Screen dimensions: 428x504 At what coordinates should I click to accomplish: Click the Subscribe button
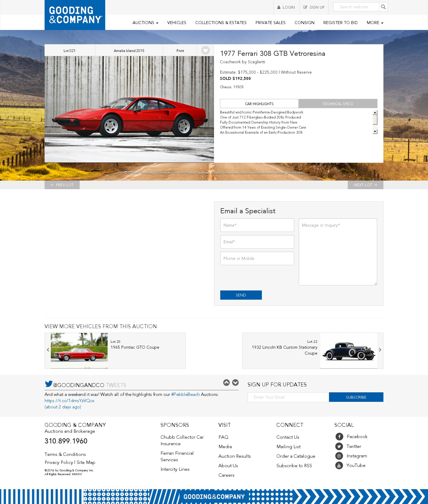pos(356,397)
